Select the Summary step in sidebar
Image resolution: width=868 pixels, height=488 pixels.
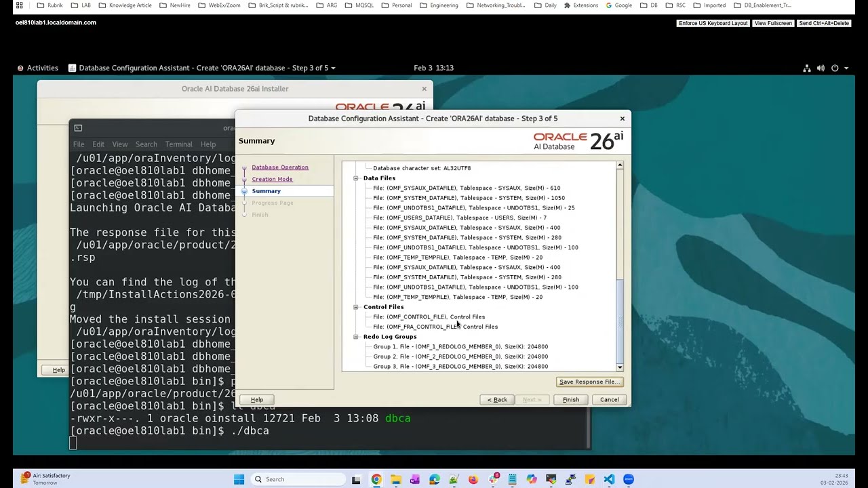coord(266,191)
